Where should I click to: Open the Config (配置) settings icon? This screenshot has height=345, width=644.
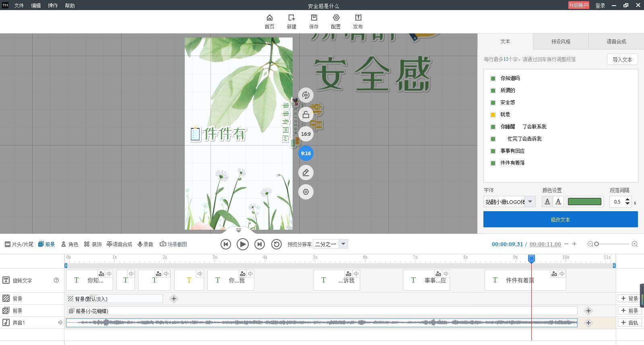(x=336, y=21)
